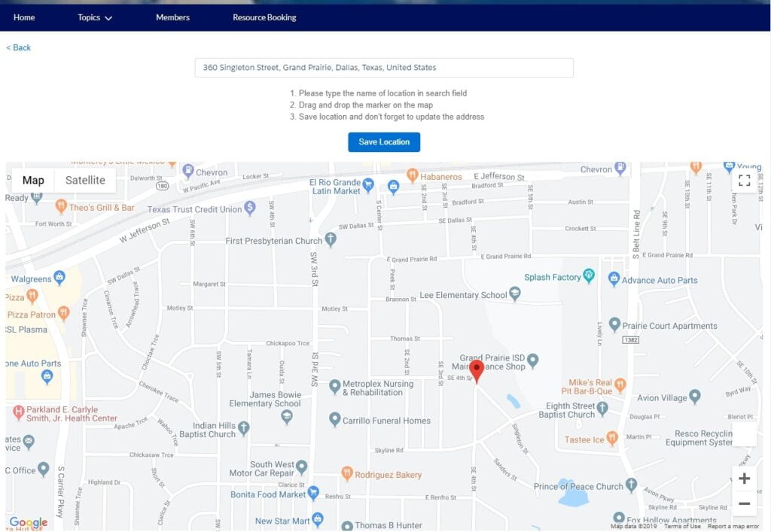
Task: Select Eighth Street Baptist Church icon
Action: pyautogui.click(x=602, y=408)
